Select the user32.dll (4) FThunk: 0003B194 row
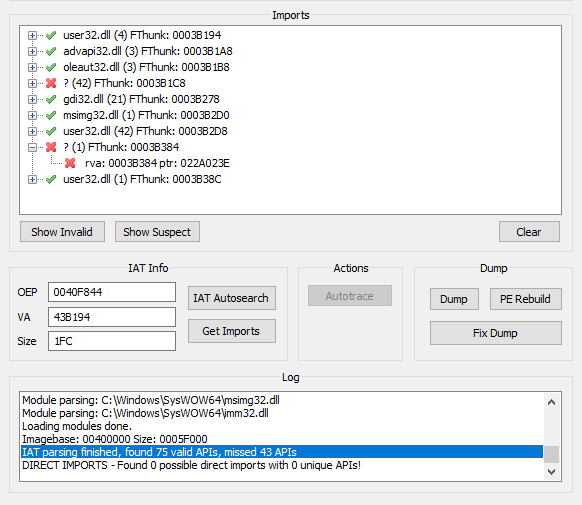Viewport: 582px width, 505px height. tap(142, 35)
